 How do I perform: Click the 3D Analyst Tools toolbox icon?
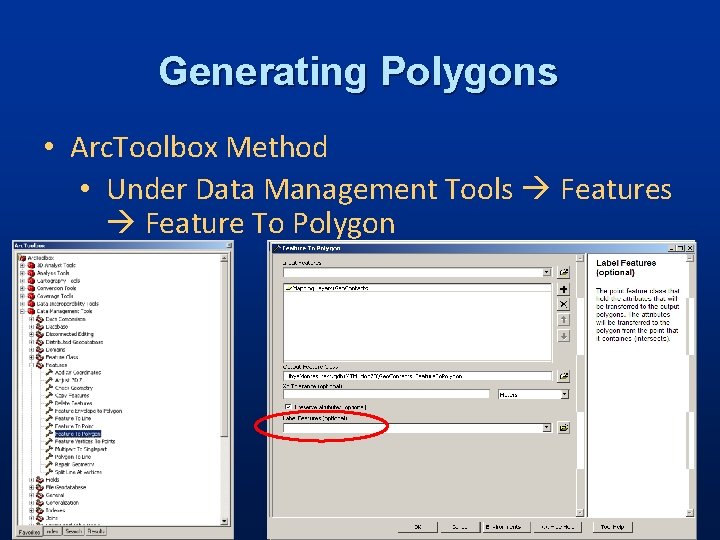[31, 265]
